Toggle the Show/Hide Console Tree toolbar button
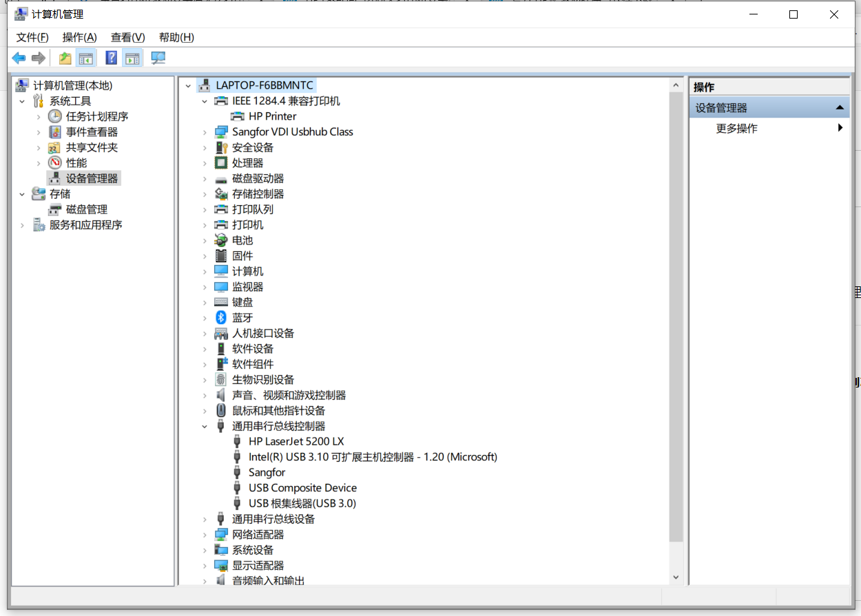Screen dimensions: 861x616 point(86,59)
